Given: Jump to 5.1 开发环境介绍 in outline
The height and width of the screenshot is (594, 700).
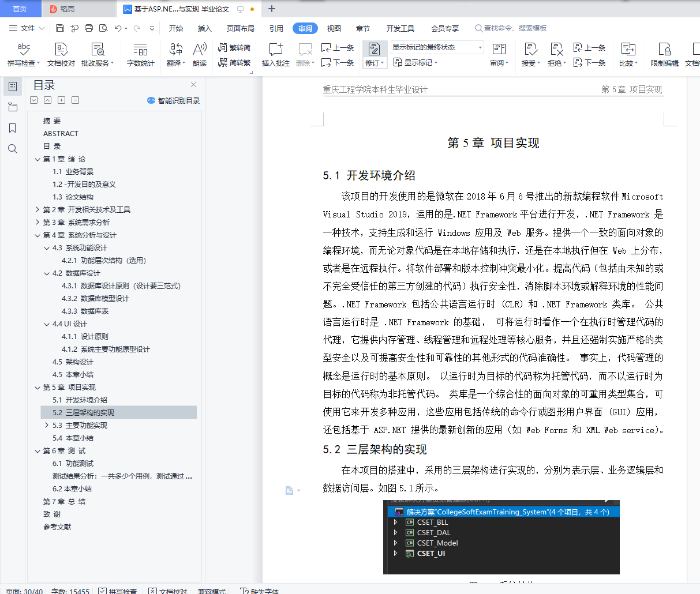Looking at the screenshot, I should [80, 400].
